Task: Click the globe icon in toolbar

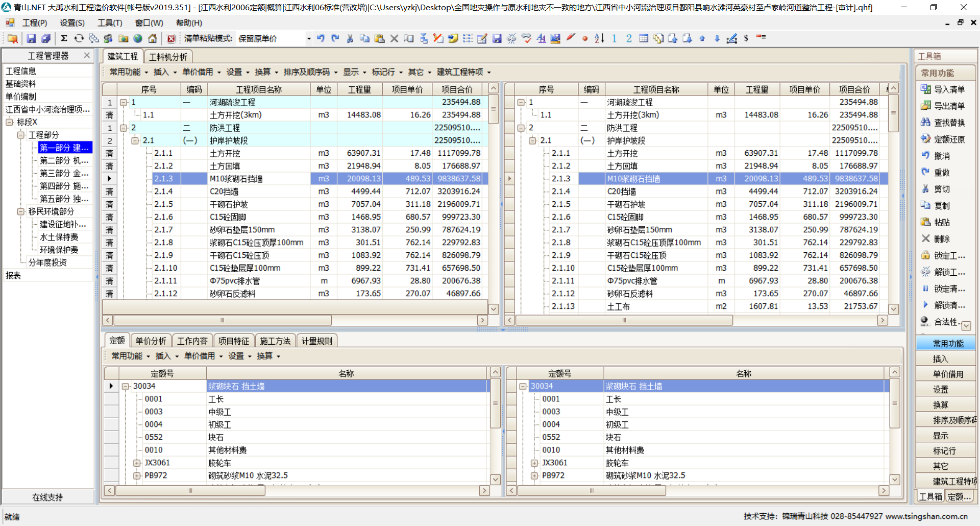Action: [138, 38]
